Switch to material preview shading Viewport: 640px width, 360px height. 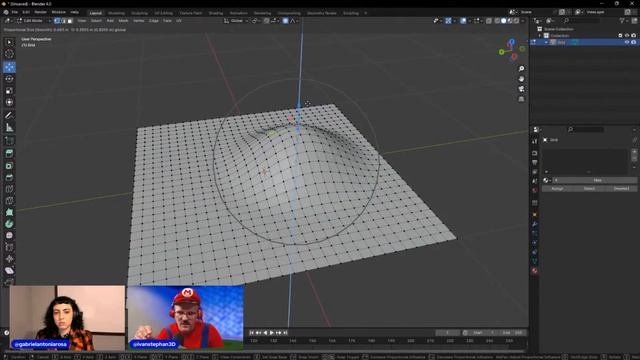[510, 20]
